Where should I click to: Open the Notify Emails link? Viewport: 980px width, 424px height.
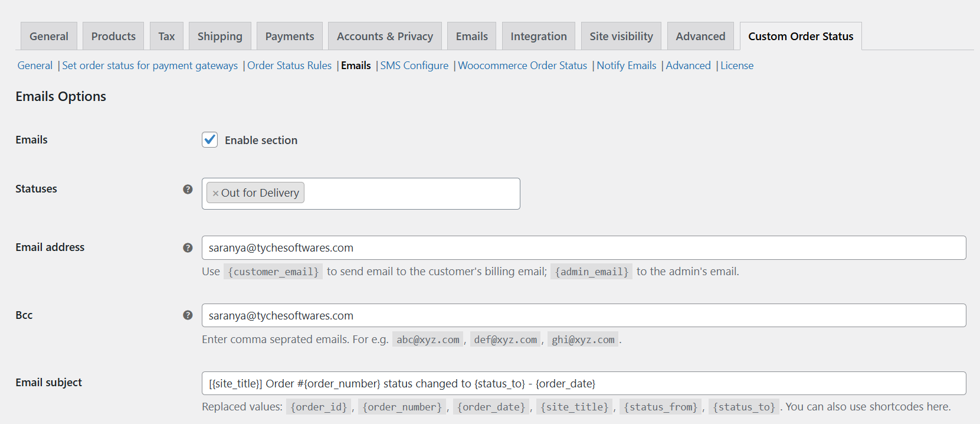coord(626,66)
